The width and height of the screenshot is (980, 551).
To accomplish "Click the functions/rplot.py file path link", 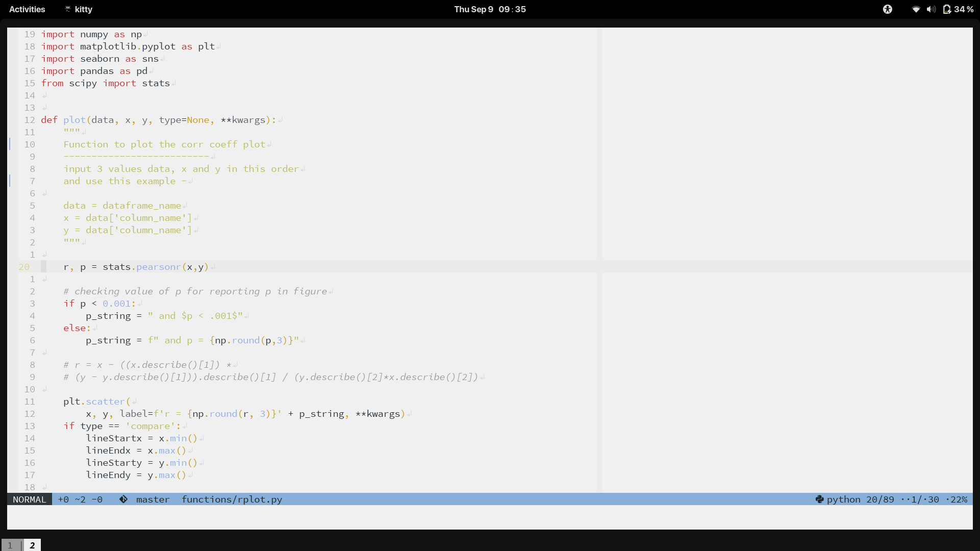I will pyautogui.click(x=232, y=498).
